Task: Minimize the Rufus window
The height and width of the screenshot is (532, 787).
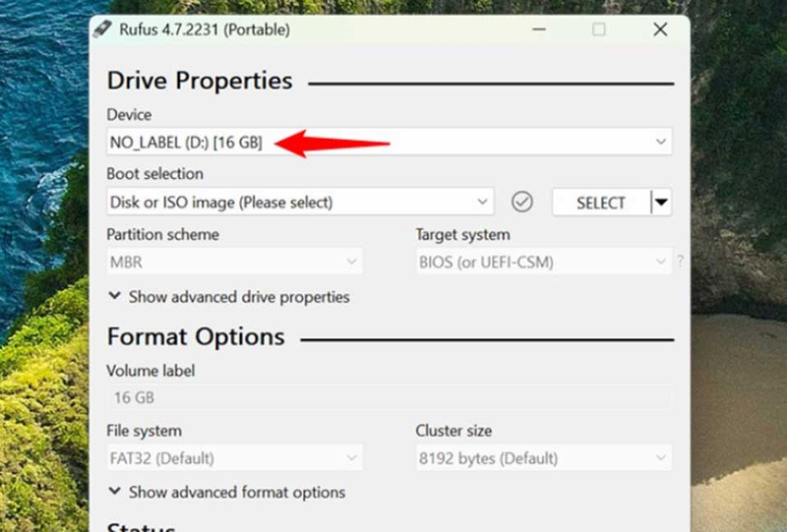Action: [x=539, y=30]
